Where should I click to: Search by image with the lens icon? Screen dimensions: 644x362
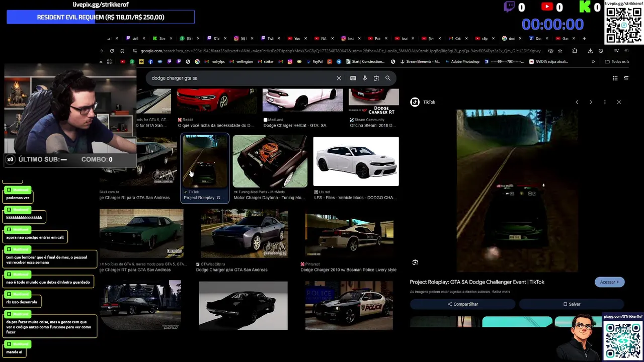376,78
